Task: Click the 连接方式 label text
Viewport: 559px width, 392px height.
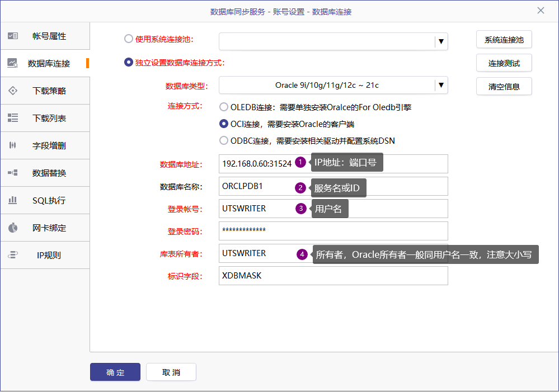Action: pyautogui.click(x=185, y=106)
